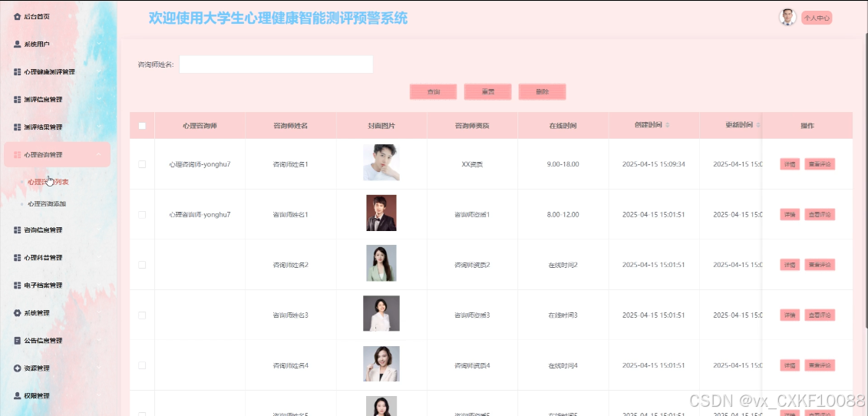
Task: Click the 查询 search button
Action: (434, 92)
